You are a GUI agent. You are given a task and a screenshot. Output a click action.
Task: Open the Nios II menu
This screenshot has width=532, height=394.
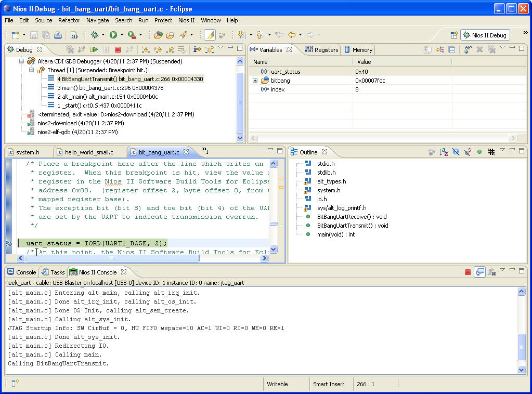pyautogui.click(x=186, y=20)
